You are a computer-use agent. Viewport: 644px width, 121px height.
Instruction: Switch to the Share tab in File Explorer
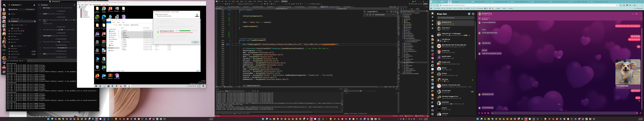coord(118,22)
